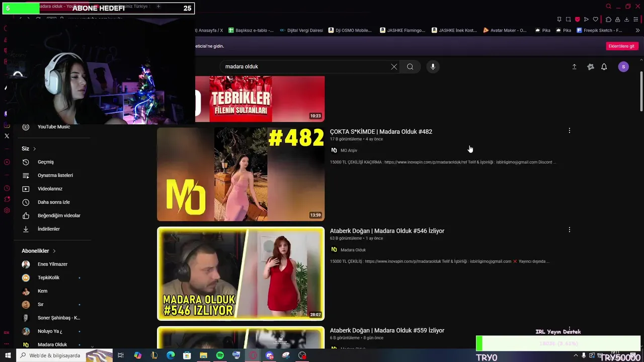This screenshot has width=644, height=362.
Task: Play the MADARA OLDUK #546 İZLİYOR thumbnail
Action: pyautogui.click(x=240, y=274)
